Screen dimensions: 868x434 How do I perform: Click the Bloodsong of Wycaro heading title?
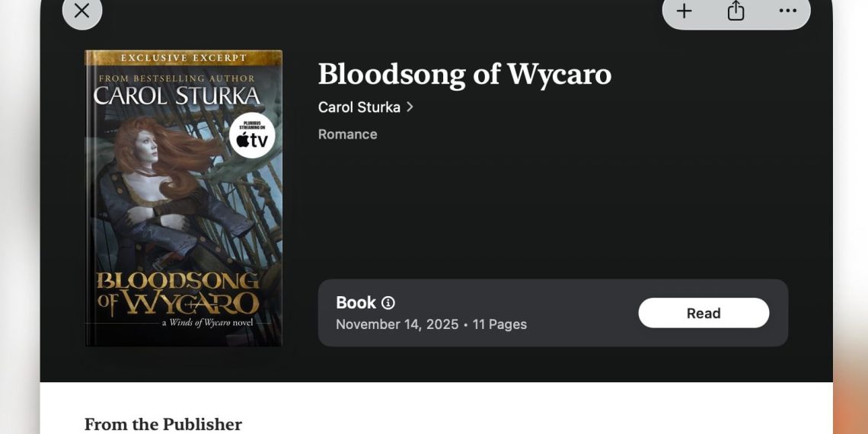[x=464, y=74]
